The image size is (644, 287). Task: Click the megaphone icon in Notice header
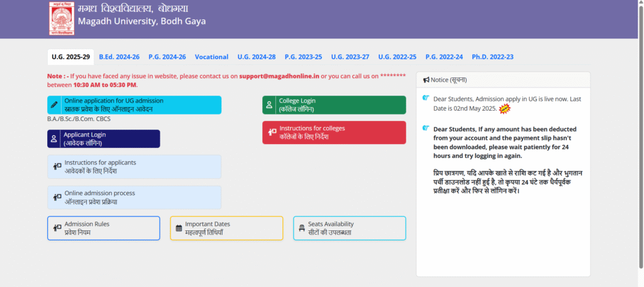point(426,80)
